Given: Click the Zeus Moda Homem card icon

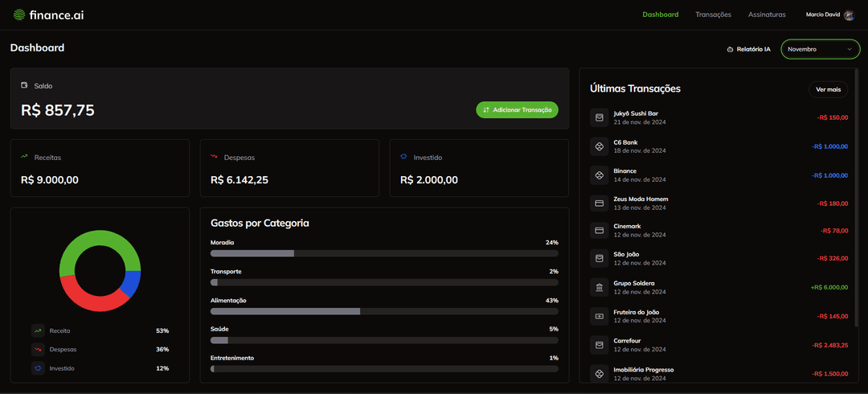Looking at the screenshot, I should (x=599, y=203).
